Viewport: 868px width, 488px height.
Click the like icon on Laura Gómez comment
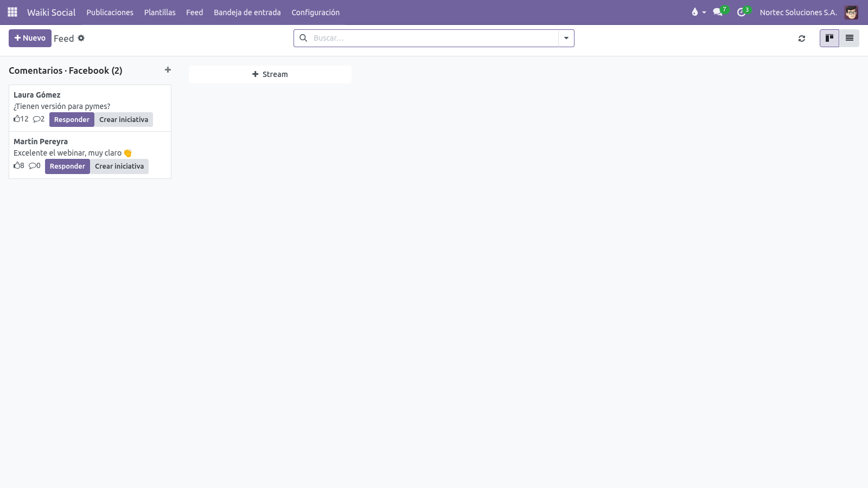click(x=17, y=119)
